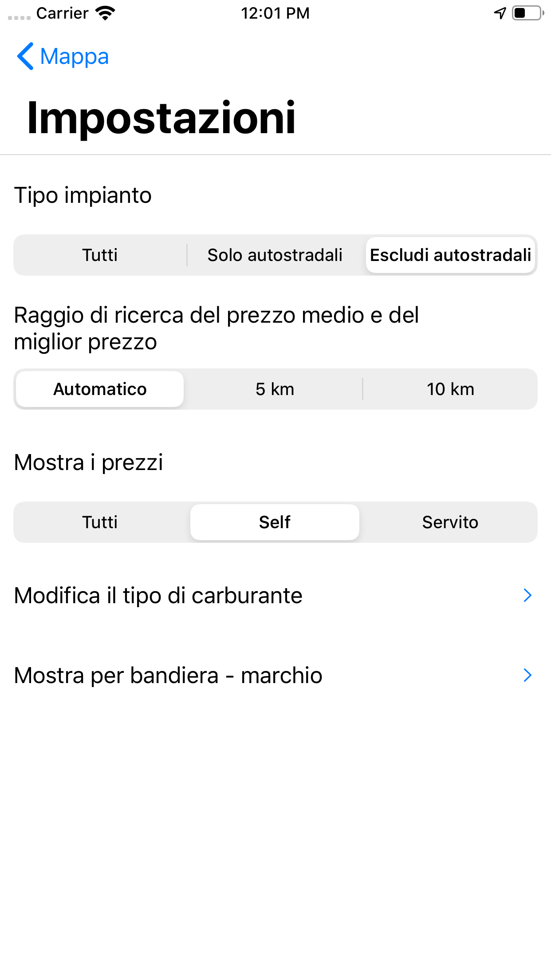Open Mostra per bandiera - marchio row
This screenshot has height=980, width=551.
[x=168, y=676]
